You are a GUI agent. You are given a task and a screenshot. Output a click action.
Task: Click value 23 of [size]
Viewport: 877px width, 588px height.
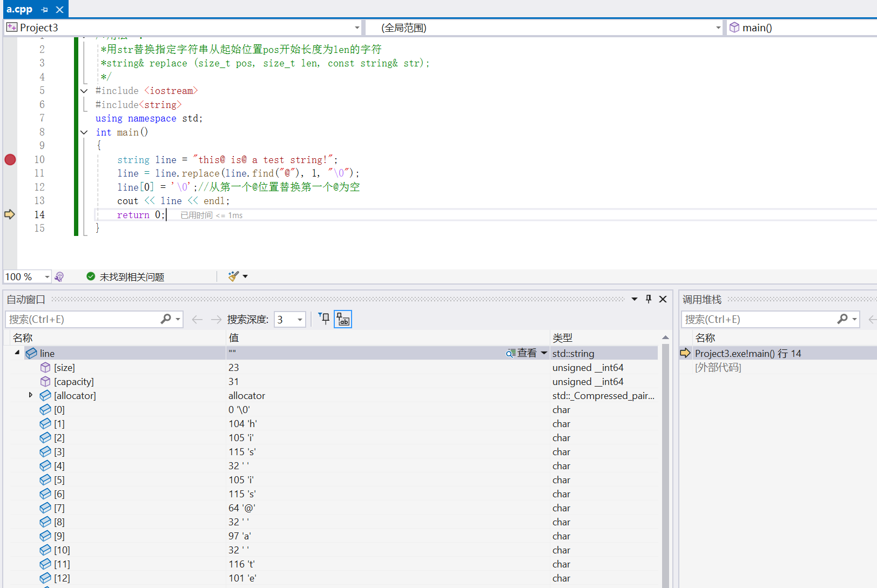click(234, 368)
